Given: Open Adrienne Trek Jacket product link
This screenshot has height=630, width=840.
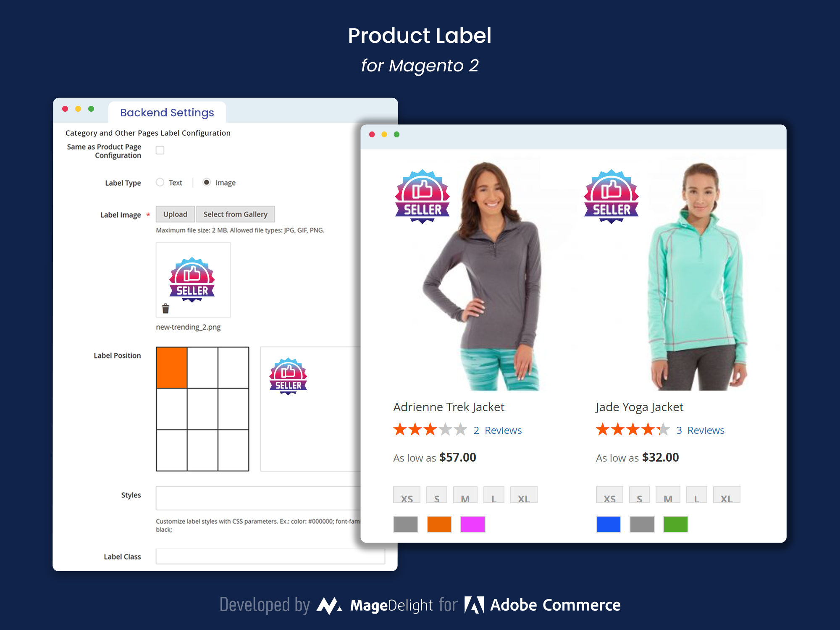Looking at the screenshot, I should 449,407.
